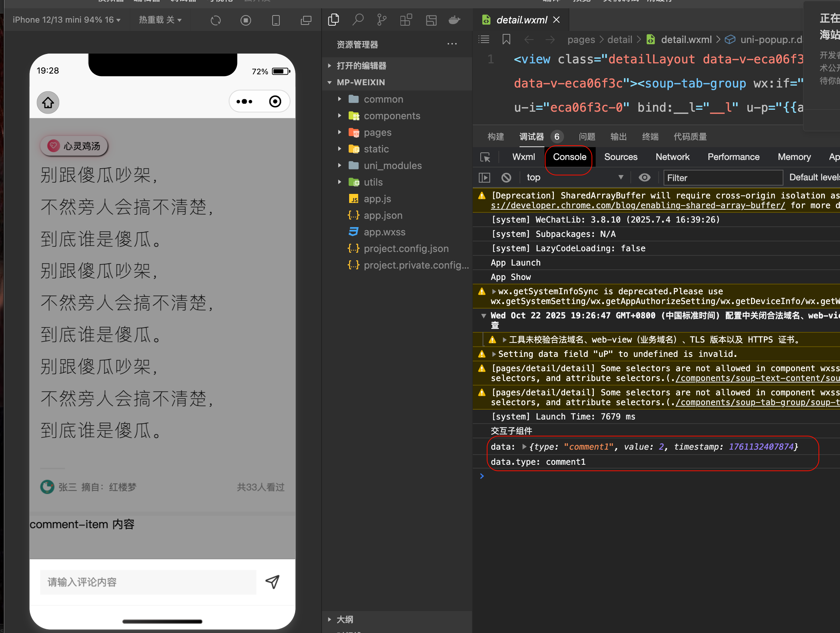Toggle the console live expression eye
Viewport: 840px width, 633px height.
(x=644, y=177)
